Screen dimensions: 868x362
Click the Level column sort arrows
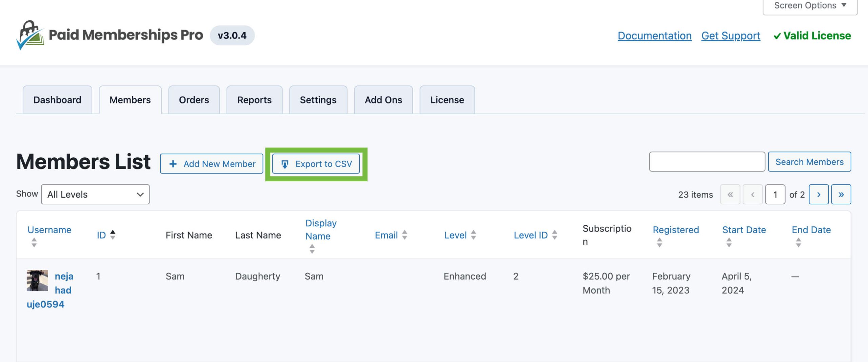pyautogui.click(x=473, y=235)
